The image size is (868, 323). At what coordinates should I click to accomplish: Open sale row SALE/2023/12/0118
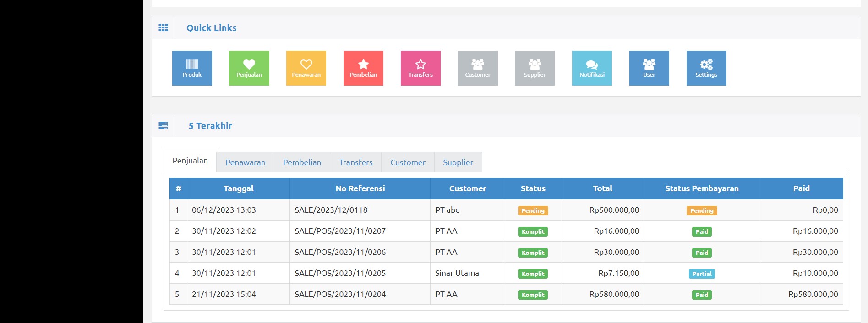[x=331, y=210]
